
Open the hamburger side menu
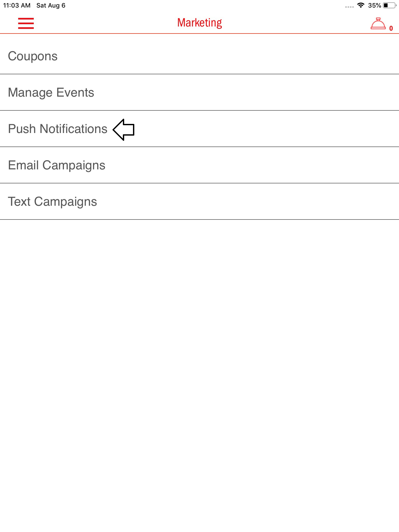[26, 23]
